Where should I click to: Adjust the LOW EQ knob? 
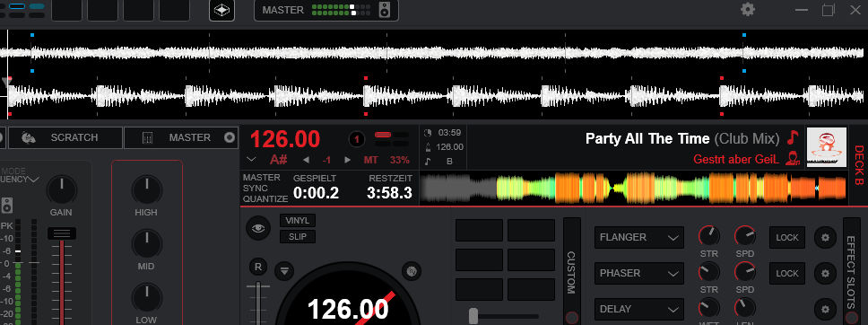point(147,298)
